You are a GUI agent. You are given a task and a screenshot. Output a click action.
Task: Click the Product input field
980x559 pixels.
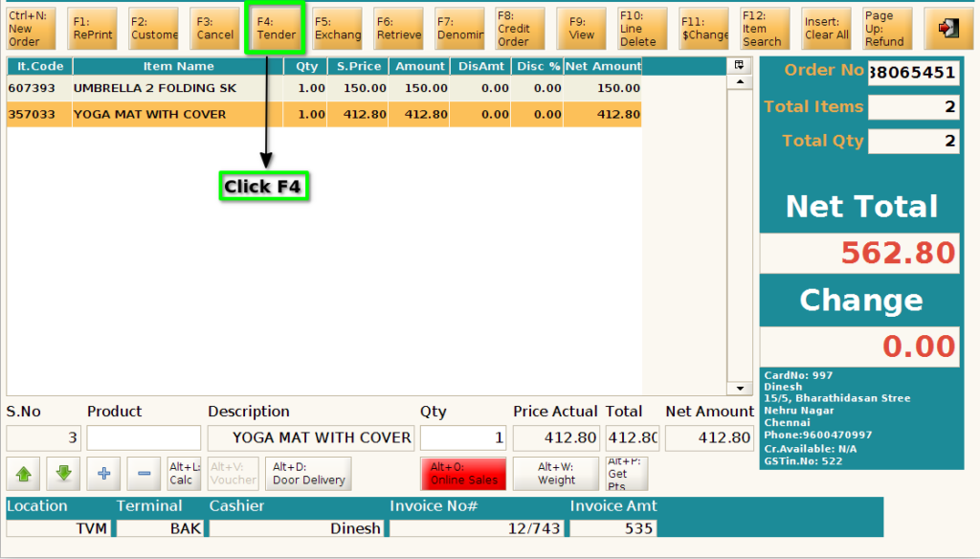click(x=144, y=437)
